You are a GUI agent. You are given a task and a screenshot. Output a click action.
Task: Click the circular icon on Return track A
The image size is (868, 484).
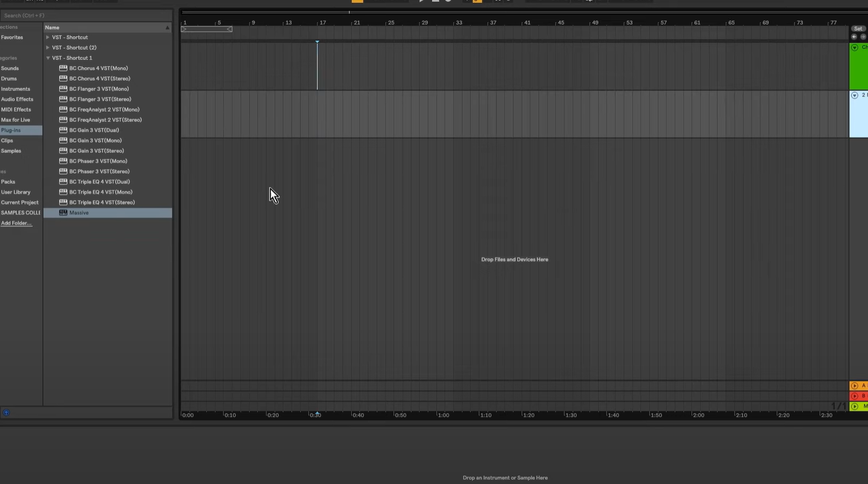(854, 385)
